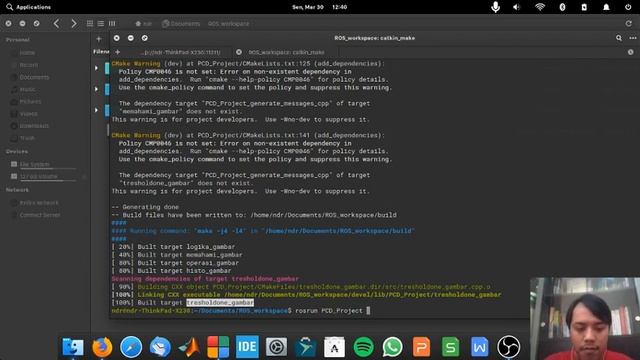640x360 pixels.
Task: Select the 12 GB Volume device
Action: (39, 176)
